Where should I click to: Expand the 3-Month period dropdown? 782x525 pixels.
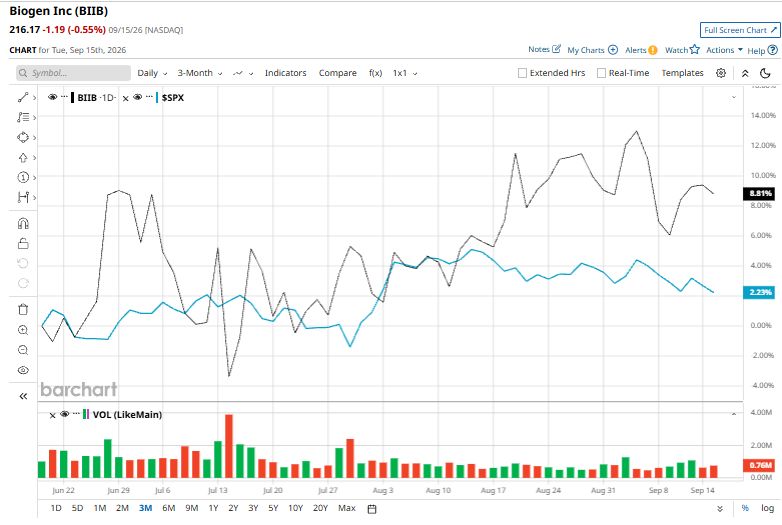200,73
